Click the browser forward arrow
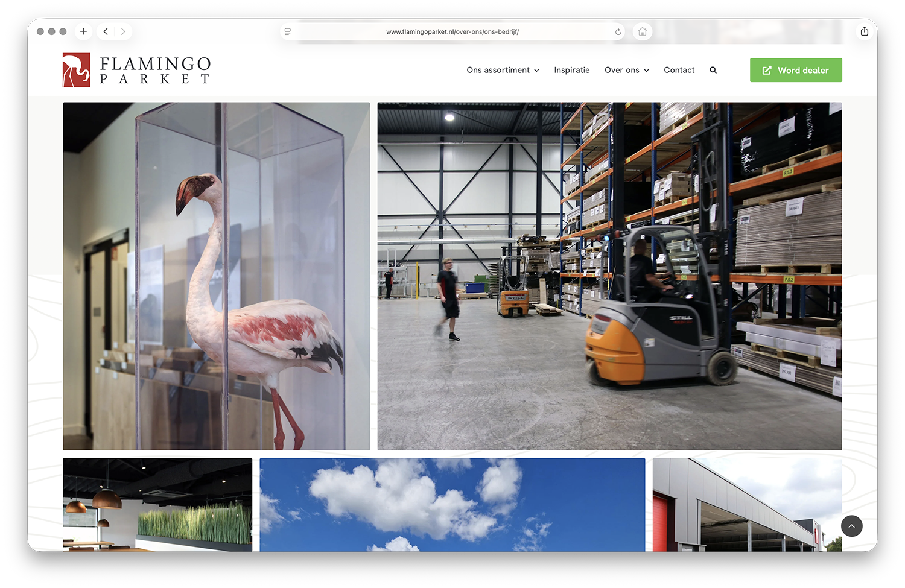905x588 pixels. point(123,31)
